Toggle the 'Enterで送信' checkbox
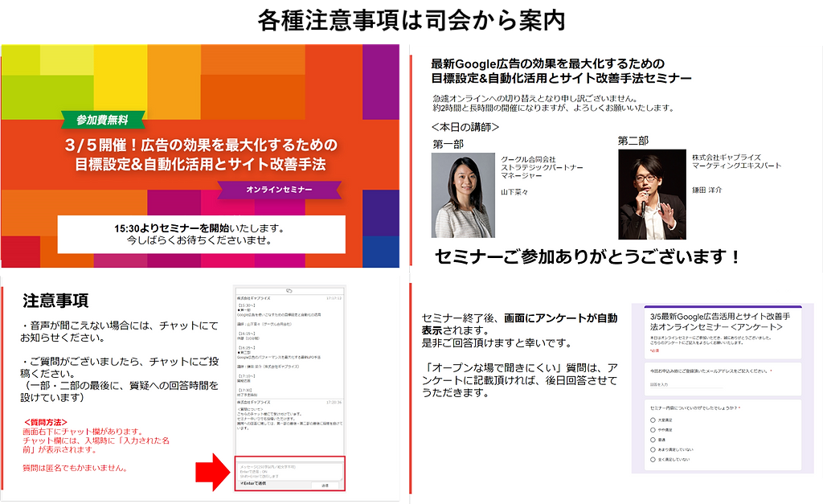The width and height of the screenshot is (823, 504). [241, 483]
